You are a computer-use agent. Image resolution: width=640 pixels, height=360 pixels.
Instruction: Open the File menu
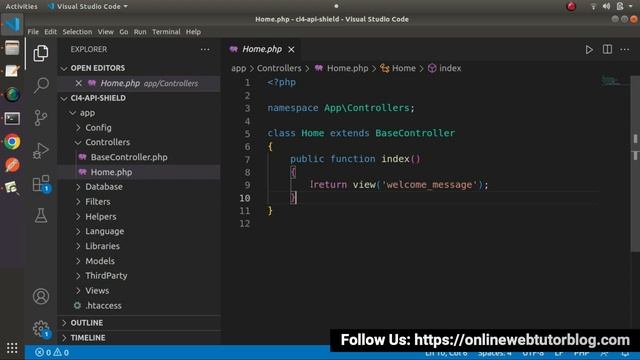tap(33, 32)
